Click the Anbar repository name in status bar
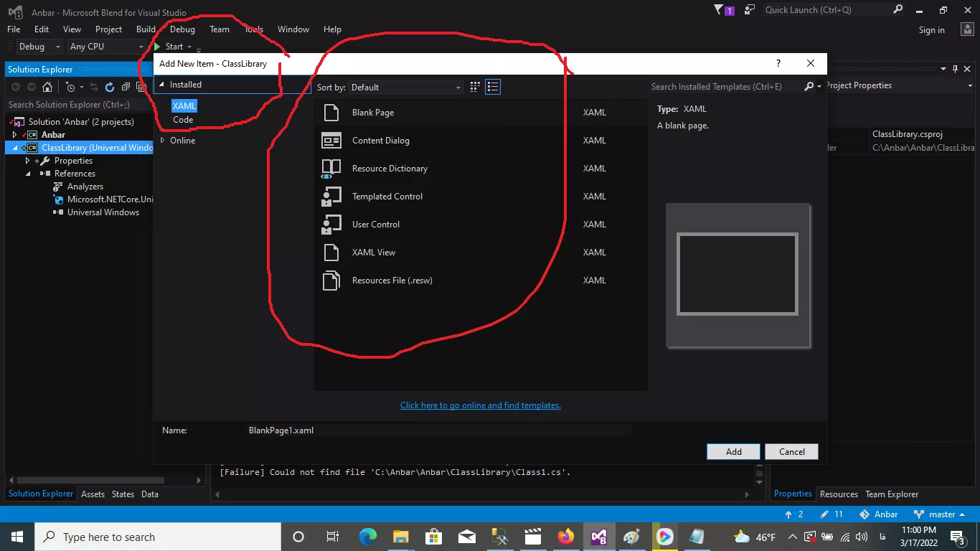 [880, 514]
